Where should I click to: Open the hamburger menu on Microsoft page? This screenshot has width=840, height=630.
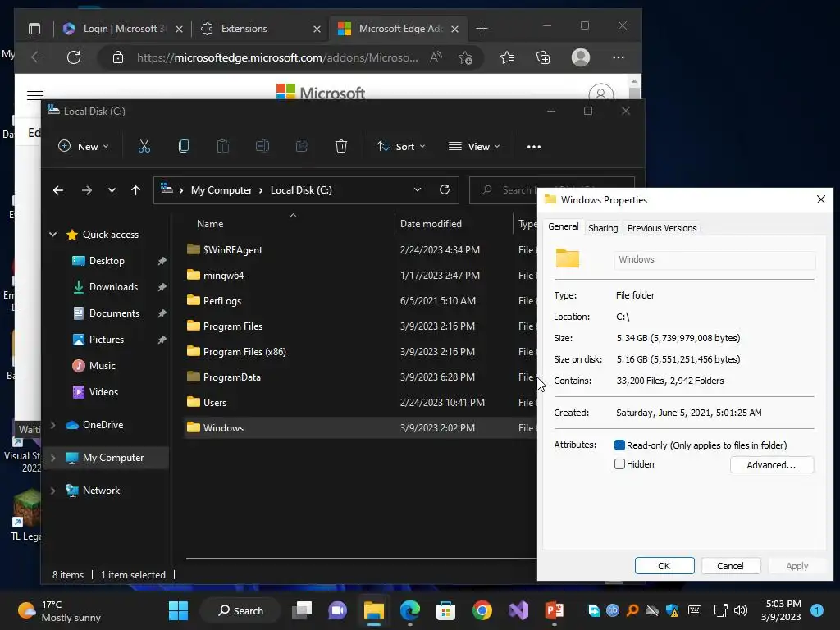(x=35, y=95)
